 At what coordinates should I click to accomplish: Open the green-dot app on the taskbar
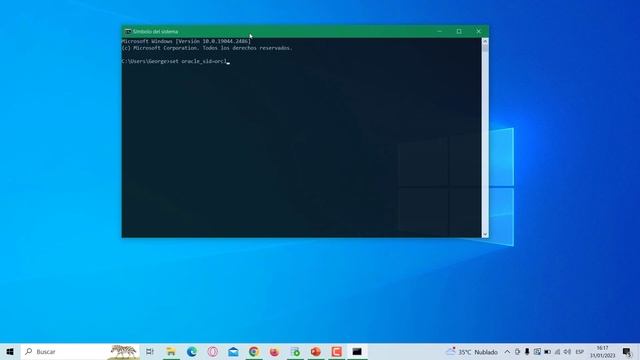(295, 351)
